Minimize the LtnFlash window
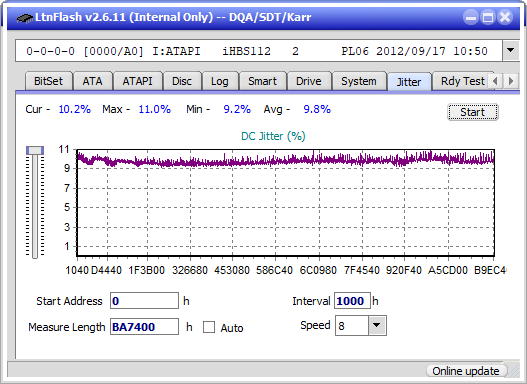Image resolution: width=527 pixels, height=384 pixels. [x=471, y=17]
